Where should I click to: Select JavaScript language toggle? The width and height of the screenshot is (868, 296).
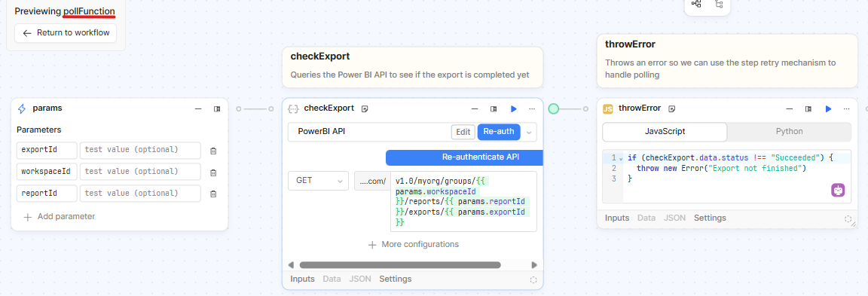point(665,132)
